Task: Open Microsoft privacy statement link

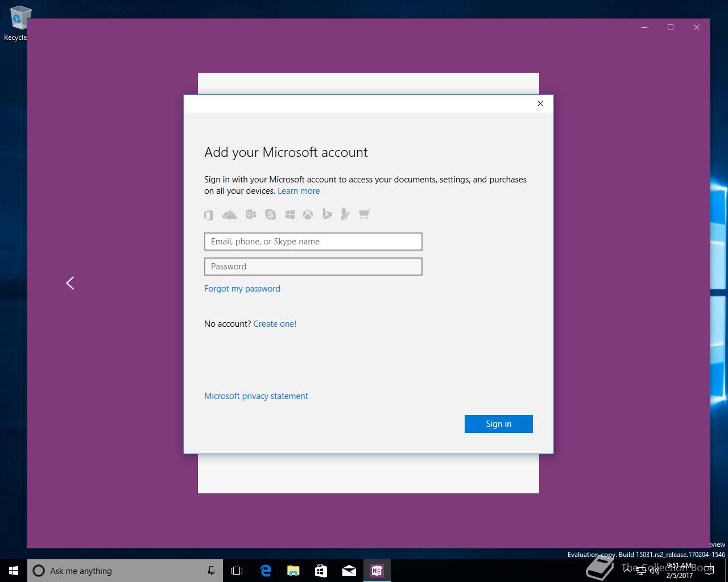Action: click(x=256, y=396)
